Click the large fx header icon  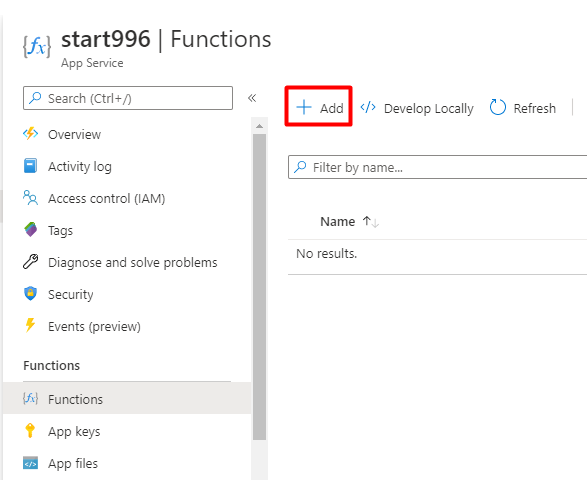pos(37,46)
